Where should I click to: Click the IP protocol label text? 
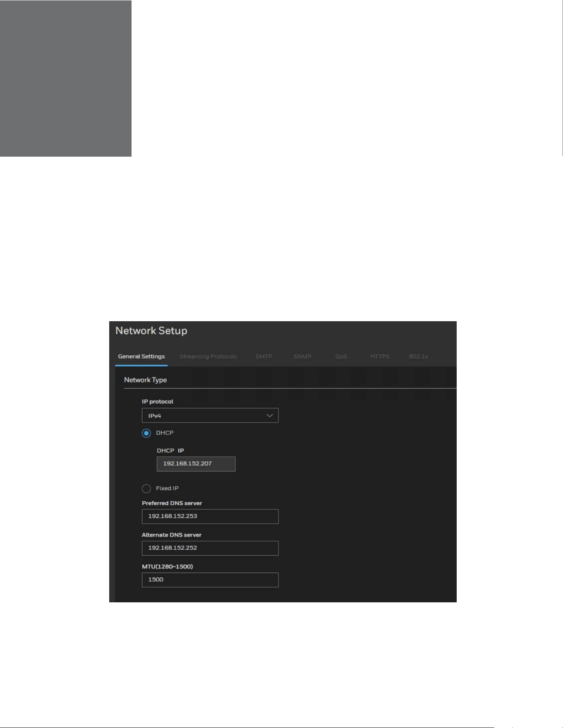[x=158, y=401]
